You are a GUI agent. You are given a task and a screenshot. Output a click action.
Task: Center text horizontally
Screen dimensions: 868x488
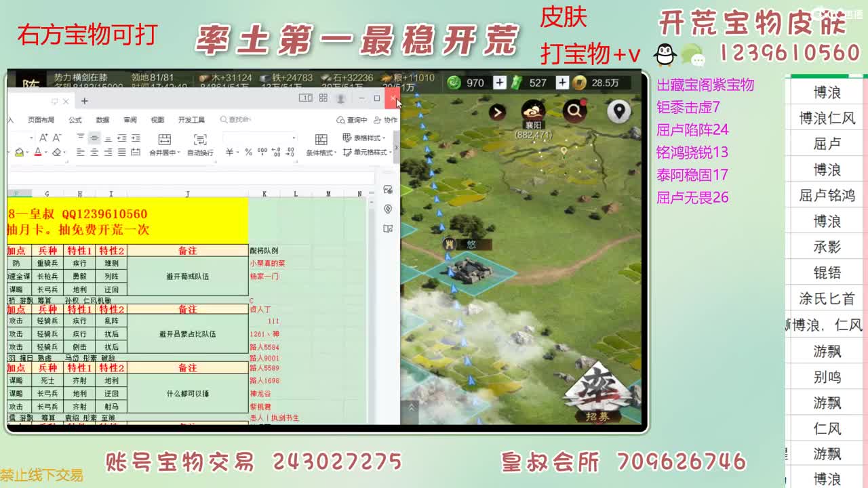pos(94,152)
